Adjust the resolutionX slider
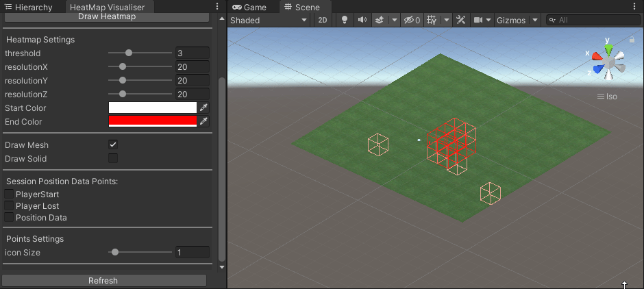 [x=140, y=66]
